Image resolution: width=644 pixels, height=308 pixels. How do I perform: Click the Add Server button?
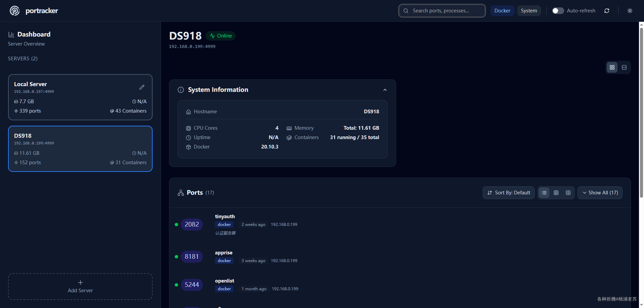(x=80, y=287)
